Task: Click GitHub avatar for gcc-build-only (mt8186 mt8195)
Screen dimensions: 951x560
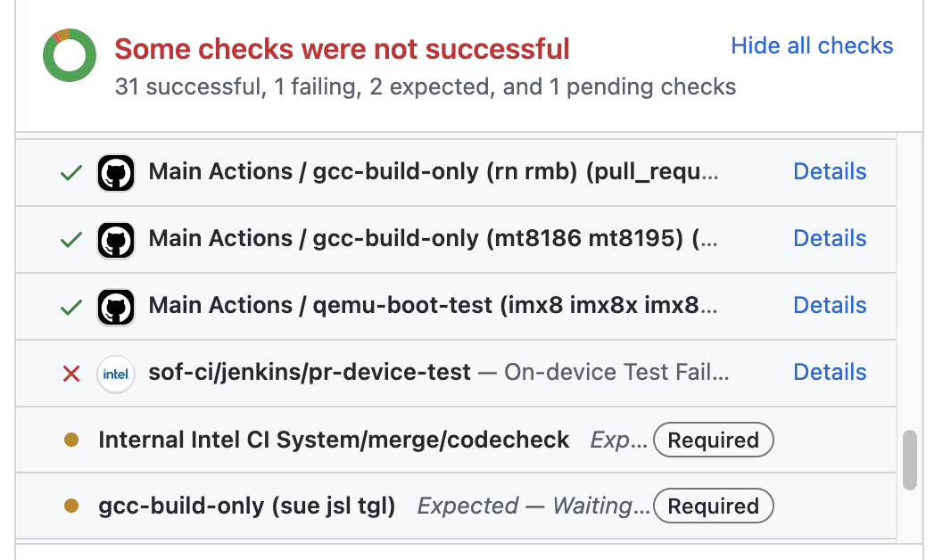Action: click(x=116, y=239)
